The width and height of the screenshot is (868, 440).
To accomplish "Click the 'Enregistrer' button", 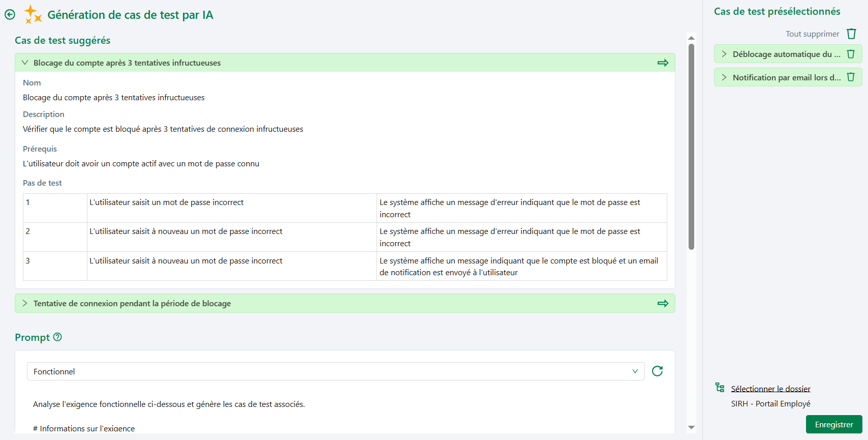I will pyautogui.click(x=833, y=424).
